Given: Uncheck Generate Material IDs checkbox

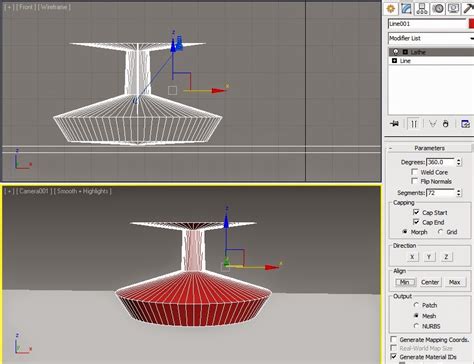Looking at the screenshot, I should [394, 357].
